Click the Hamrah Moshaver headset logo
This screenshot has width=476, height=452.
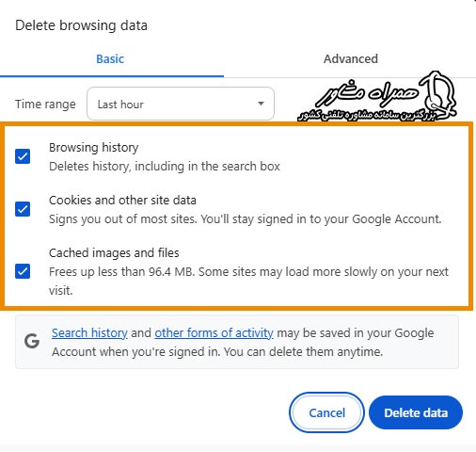pos(438,94)
